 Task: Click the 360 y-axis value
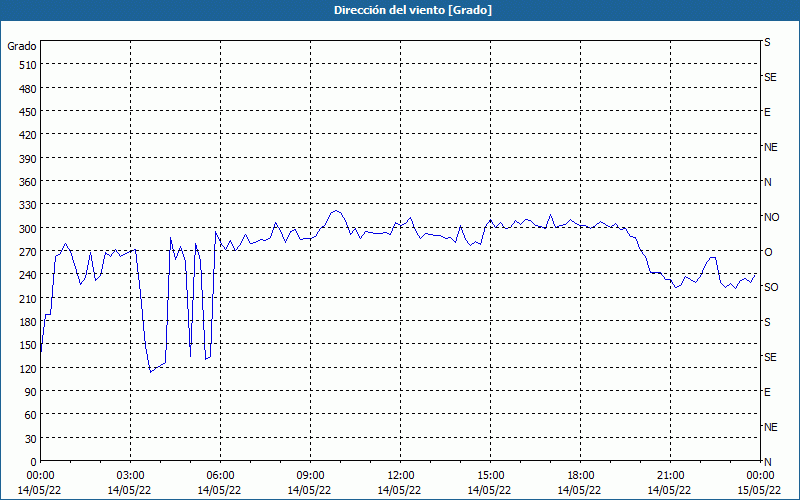coord(29,182)
